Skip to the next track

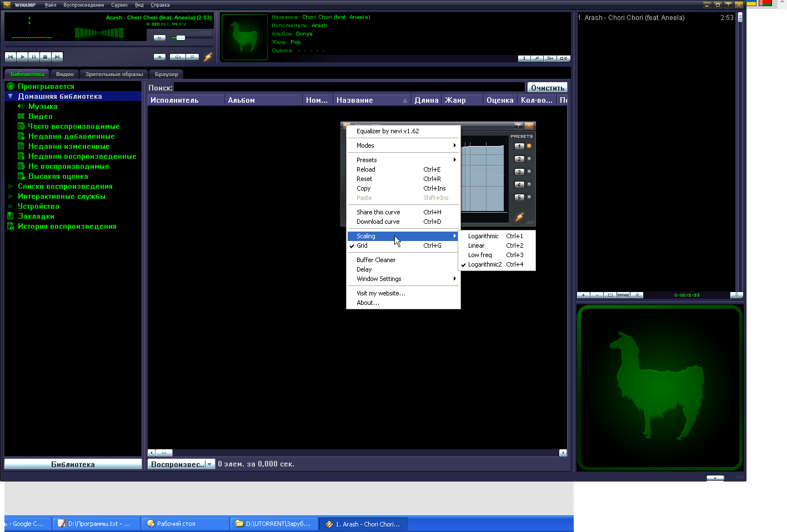[x=57, y=57]
